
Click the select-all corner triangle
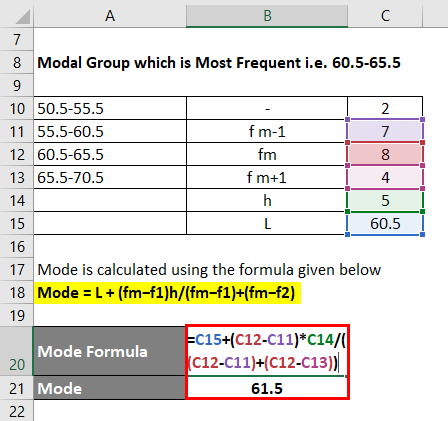(23, 17)
